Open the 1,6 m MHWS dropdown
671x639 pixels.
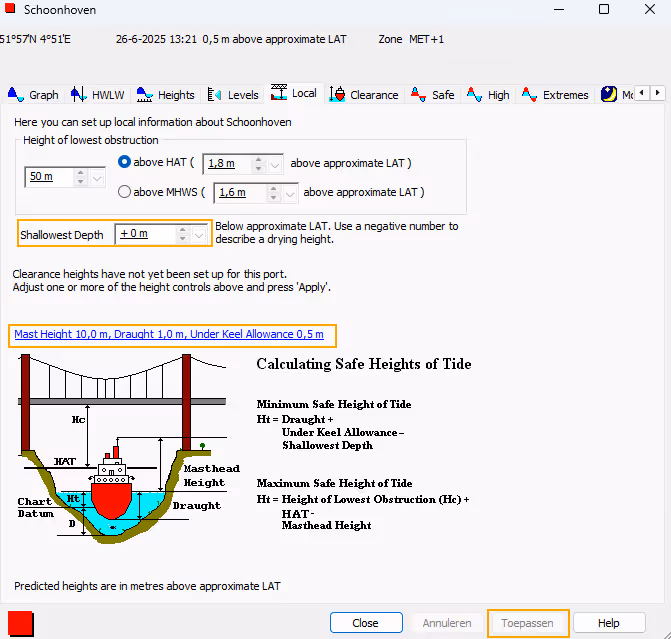(290, 193)
